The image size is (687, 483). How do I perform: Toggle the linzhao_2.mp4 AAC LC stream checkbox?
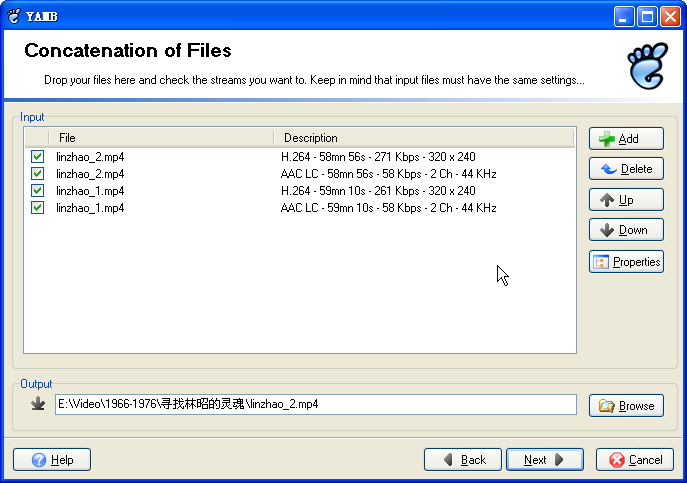[x=38, y=174]
